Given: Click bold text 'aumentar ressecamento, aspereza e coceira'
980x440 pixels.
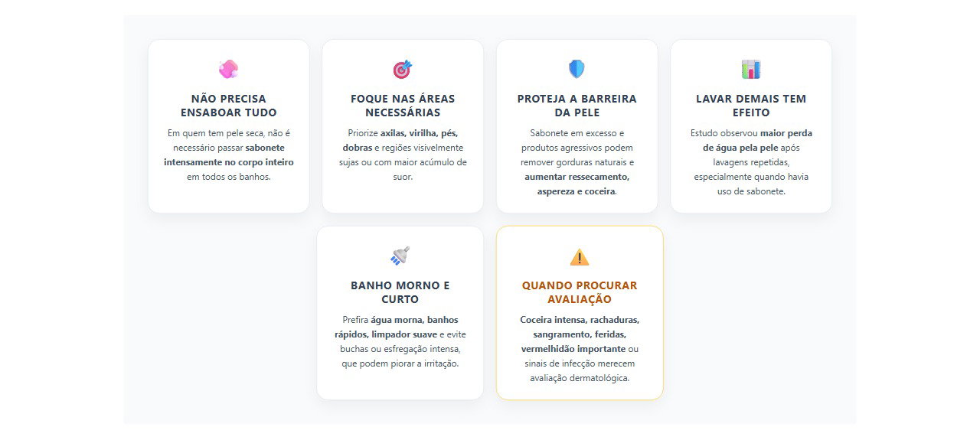Looking at the screenshot, I should click(x=577, y=184).
